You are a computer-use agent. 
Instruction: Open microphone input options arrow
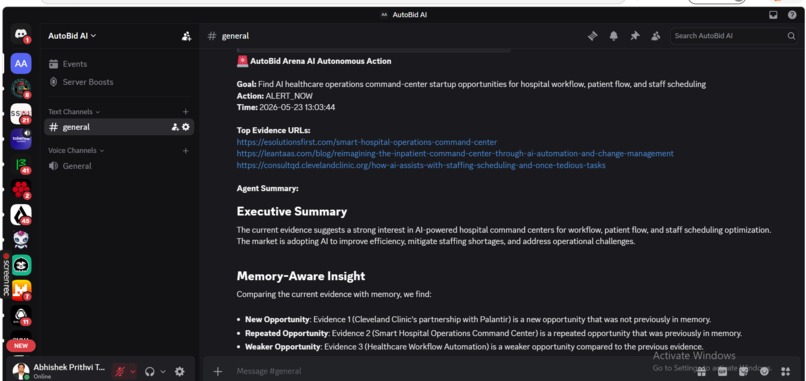pyautogui.click(x=133, y=371)
